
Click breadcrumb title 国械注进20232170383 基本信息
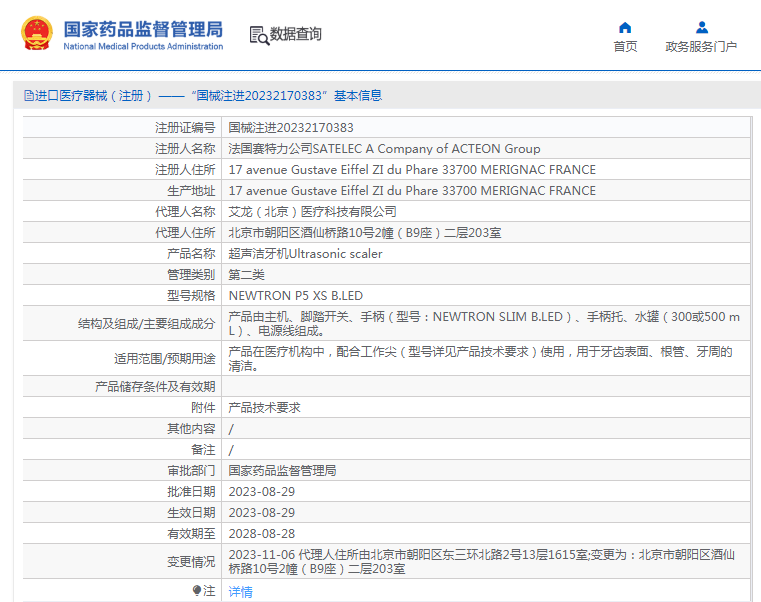pyautogui.click(x=287, y=96)
